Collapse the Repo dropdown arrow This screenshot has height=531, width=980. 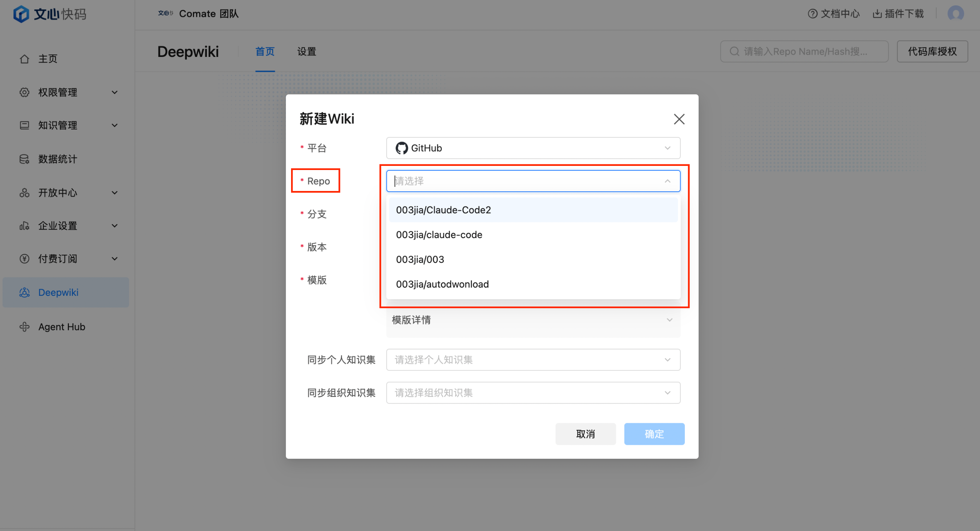point(667,181)
